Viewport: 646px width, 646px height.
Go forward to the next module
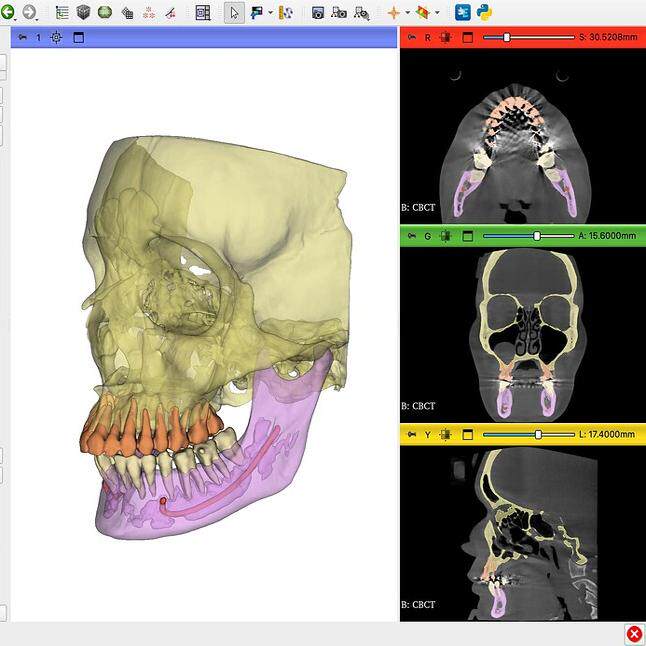(x=29, y=12)
